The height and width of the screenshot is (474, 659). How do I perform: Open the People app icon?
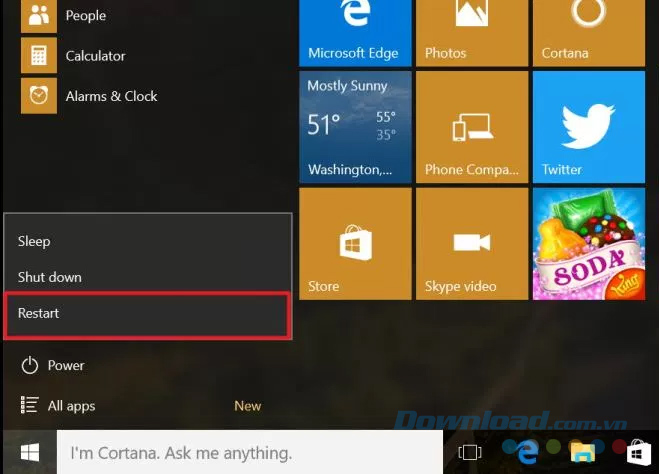[39, 16]
